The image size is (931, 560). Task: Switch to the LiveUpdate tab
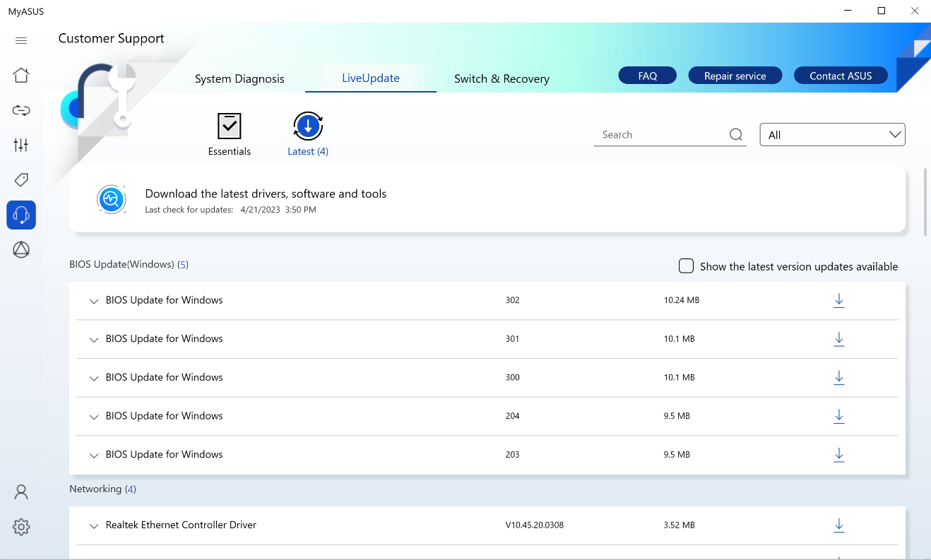pos(371,78)
